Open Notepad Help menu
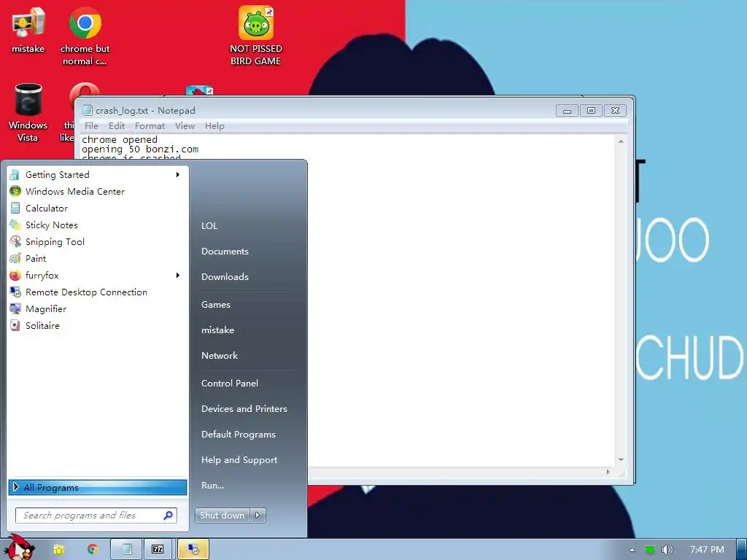The image size is (747, 560). 214,126
